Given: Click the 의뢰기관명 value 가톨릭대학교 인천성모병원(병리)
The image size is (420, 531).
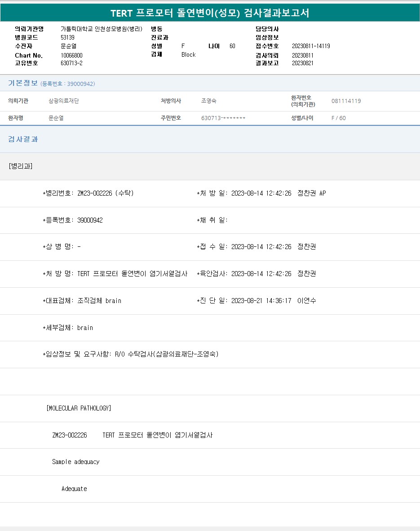Looking at the screenshot, I should point(101,29).
